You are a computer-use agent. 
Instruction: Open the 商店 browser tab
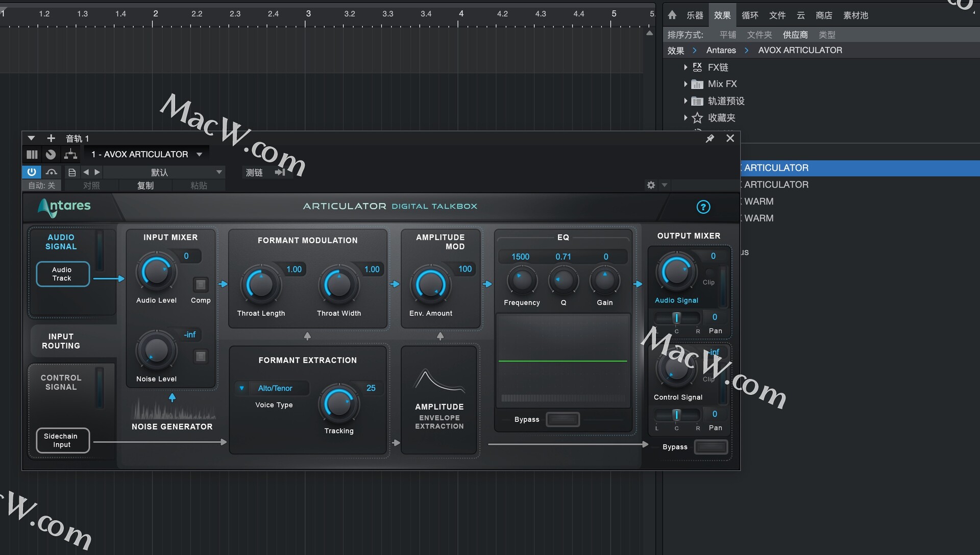pyautogui.click(x=824, y=15)
